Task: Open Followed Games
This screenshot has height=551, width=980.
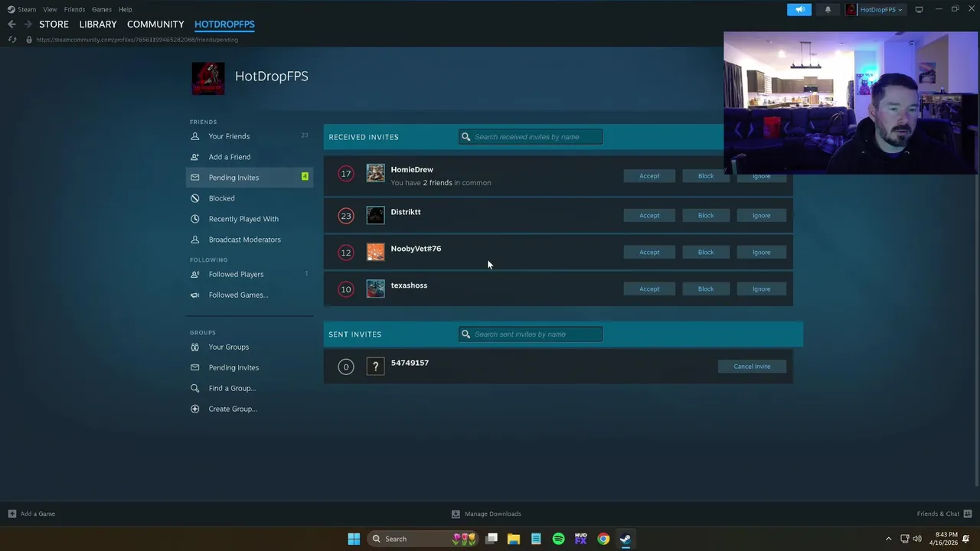Action: click(250, 295)
